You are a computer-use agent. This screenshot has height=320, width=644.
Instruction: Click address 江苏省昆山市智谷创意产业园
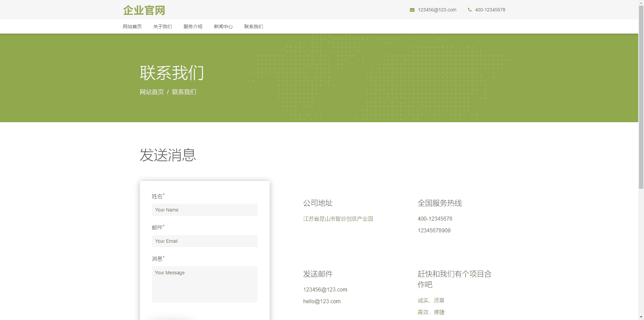[338, 219]
